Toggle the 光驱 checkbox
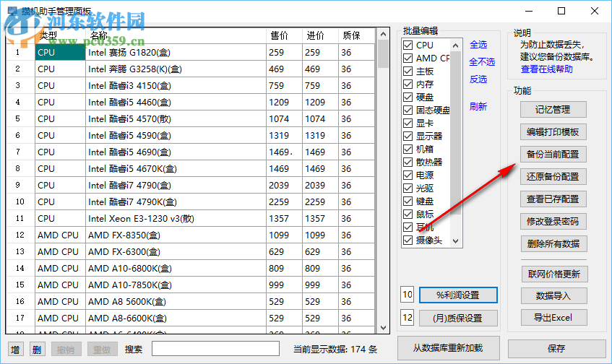Viewport: 612px width, 364px height. pyautogui.click(x=408, y=188)
